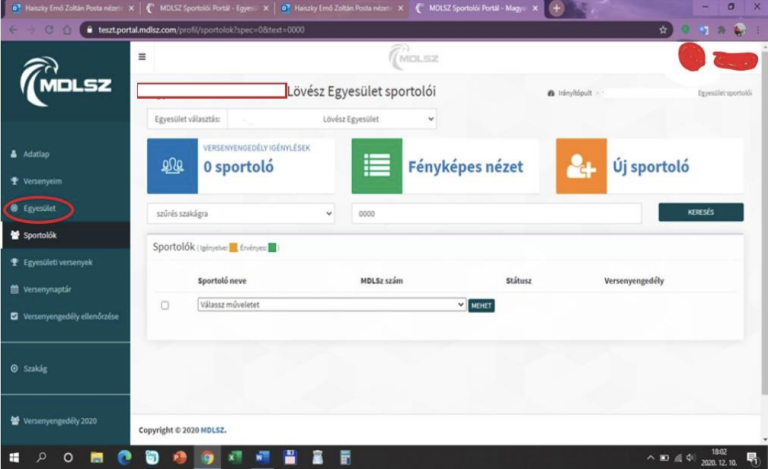Viewport: 768px width, 469px height.
Task: Click the blue athletes group icon tile
Action: (x=172, y=166)
